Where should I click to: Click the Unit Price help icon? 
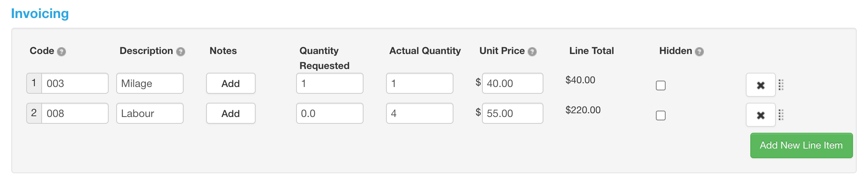532,52
